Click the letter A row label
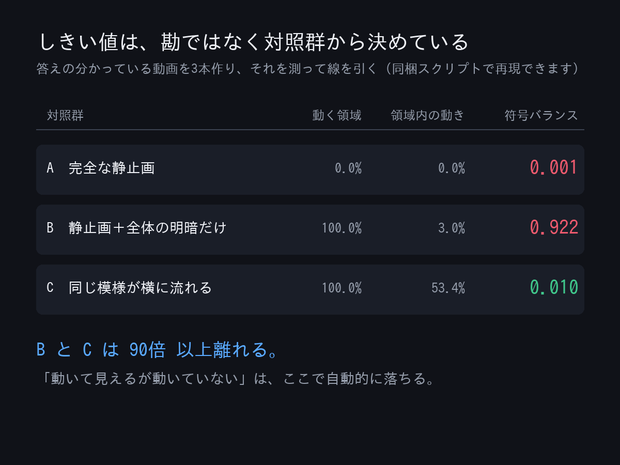 pos(50,168)
